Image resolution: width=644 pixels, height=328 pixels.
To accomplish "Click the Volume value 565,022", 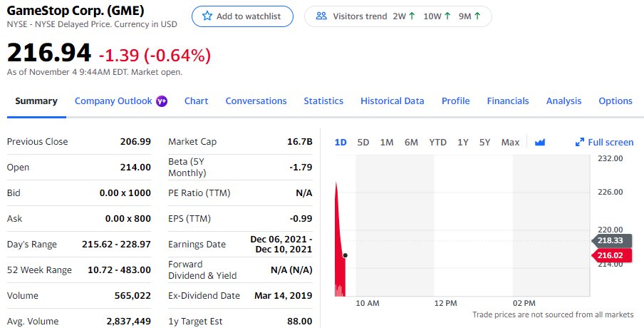I will click(x=133, y=295).
